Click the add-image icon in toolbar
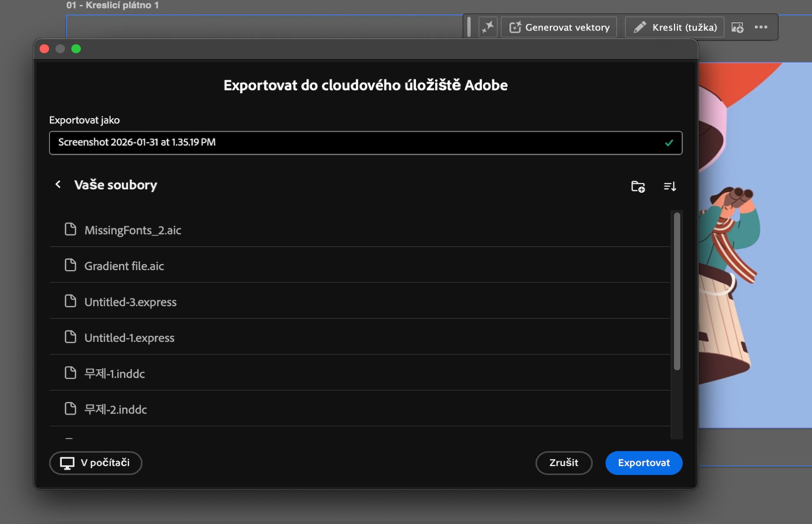The image size is (812, 524). point(737,27)
